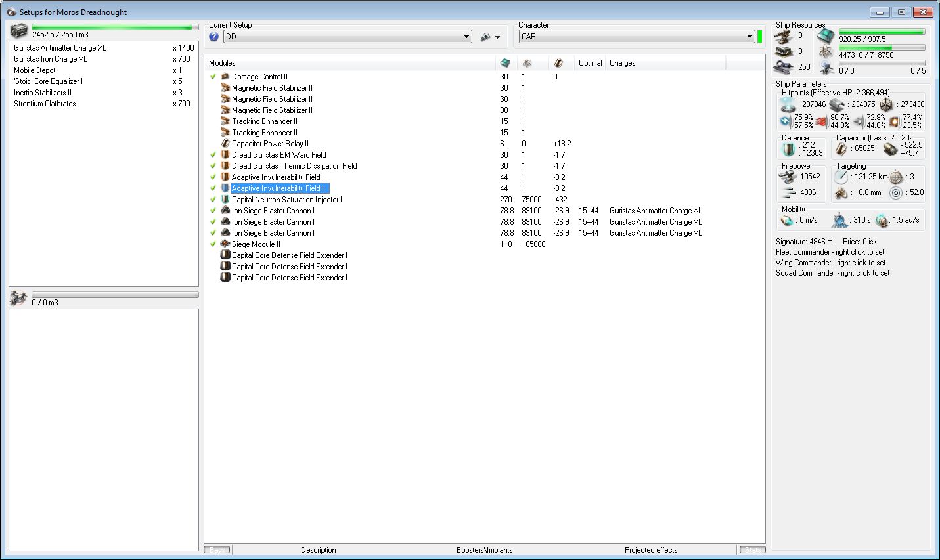This screenshot has height=560, width=940.
Task: Sort by the powergrid column header icon
Action: click(527, 63)
